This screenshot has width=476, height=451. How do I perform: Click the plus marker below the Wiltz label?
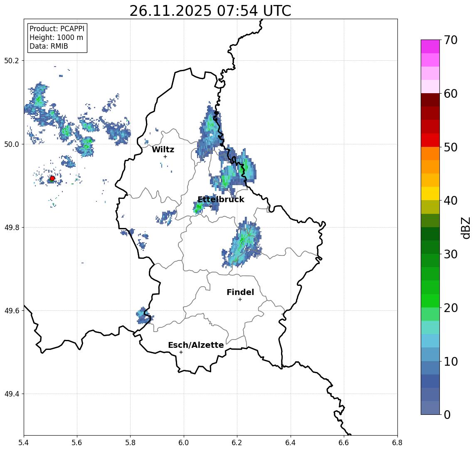pyautogui.click(x=165, y=156)
